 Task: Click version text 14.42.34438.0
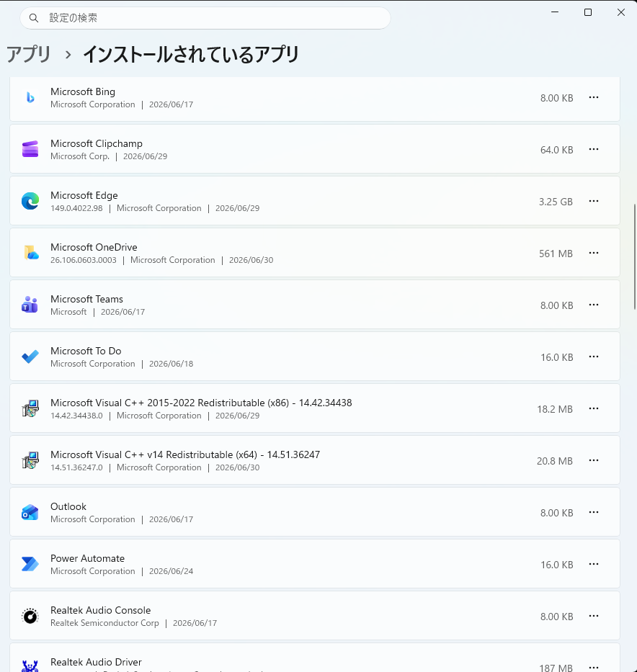coord(76,416)
